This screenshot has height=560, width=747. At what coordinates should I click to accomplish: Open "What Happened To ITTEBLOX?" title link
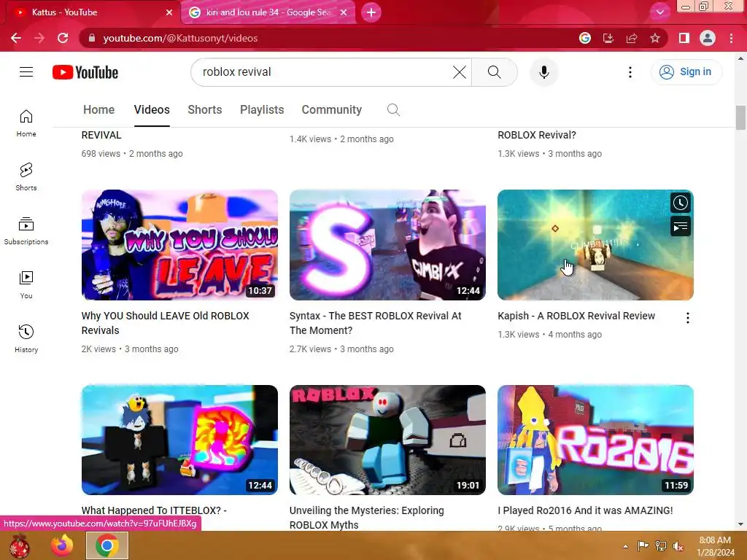(x=154, y=510)
